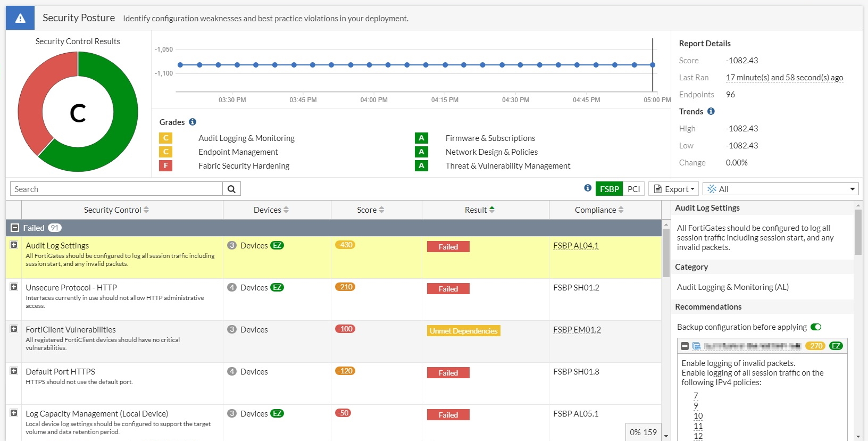Click the A grade badge for Firmware & Subscriptions
The image size is (868, 441).
[x=421, y=138]
